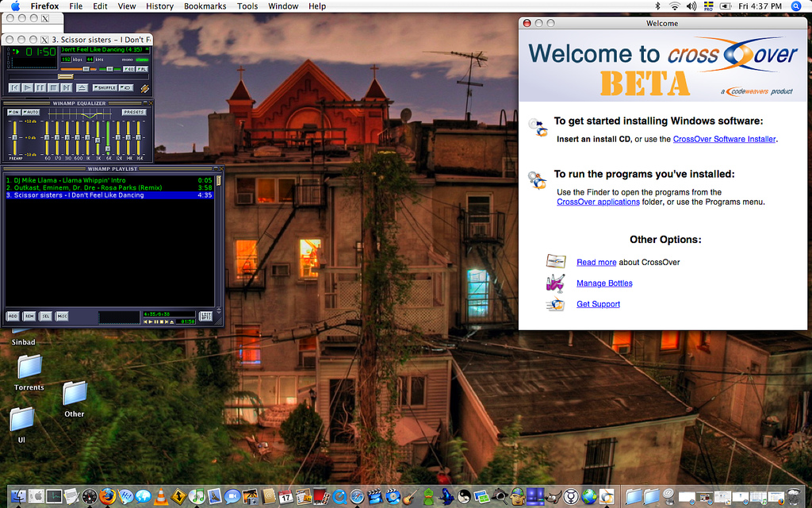The width and height of the screenshot is (812, 508).
Task: Stop playback in Winamp
Action: tap(53, 87)
